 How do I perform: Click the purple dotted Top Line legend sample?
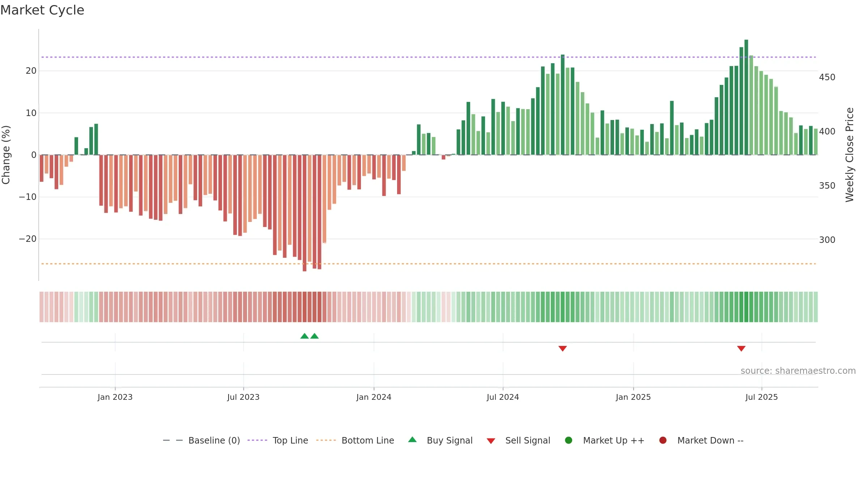[x=257, y=440]
